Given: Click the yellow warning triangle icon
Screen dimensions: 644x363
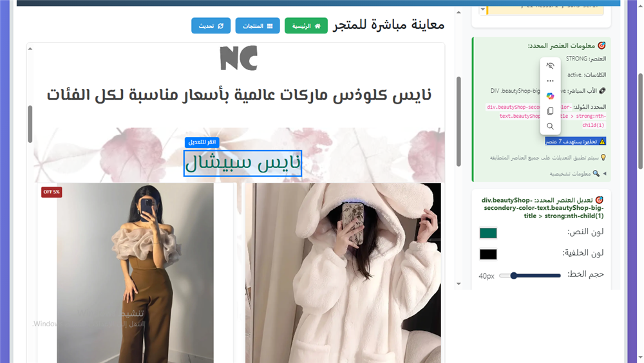Looking at the screenshot, I should click(x=602, y=142).
